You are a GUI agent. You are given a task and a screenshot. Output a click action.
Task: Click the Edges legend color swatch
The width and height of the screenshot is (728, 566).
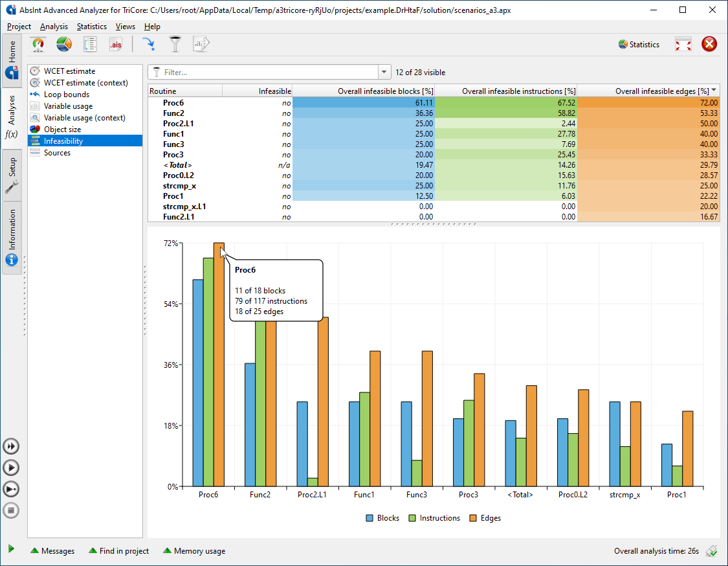click(473, 518)
